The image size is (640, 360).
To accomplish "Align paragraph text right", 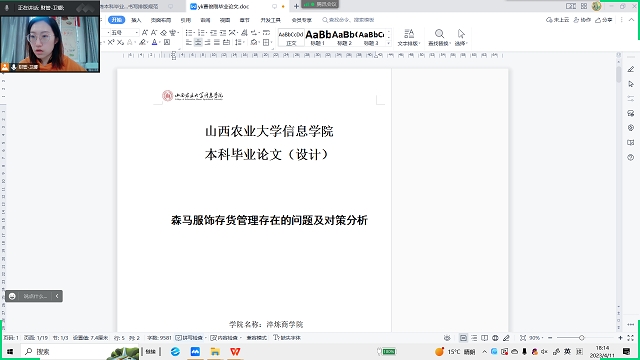I will pyautogui.click(x=207, y=42).
